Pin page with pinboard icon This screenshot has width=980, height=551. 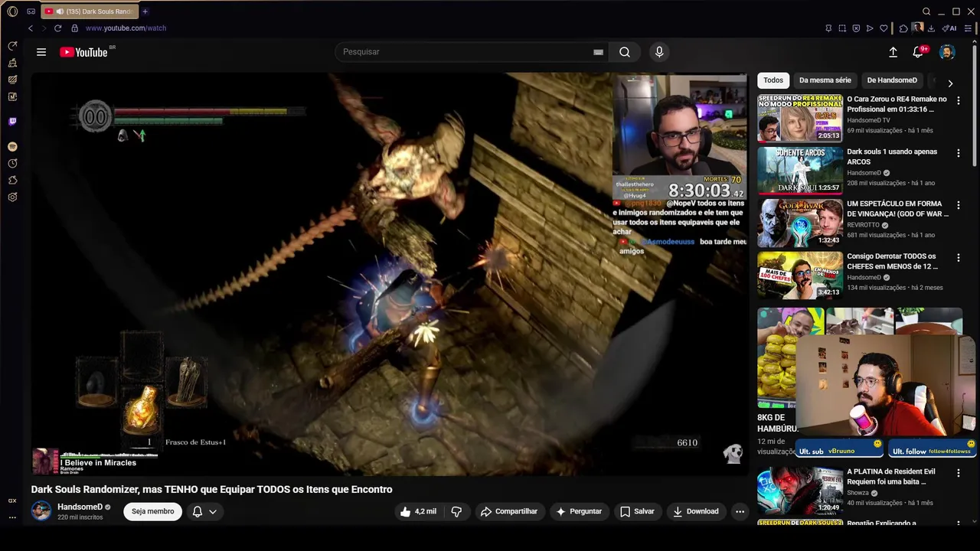828,28
